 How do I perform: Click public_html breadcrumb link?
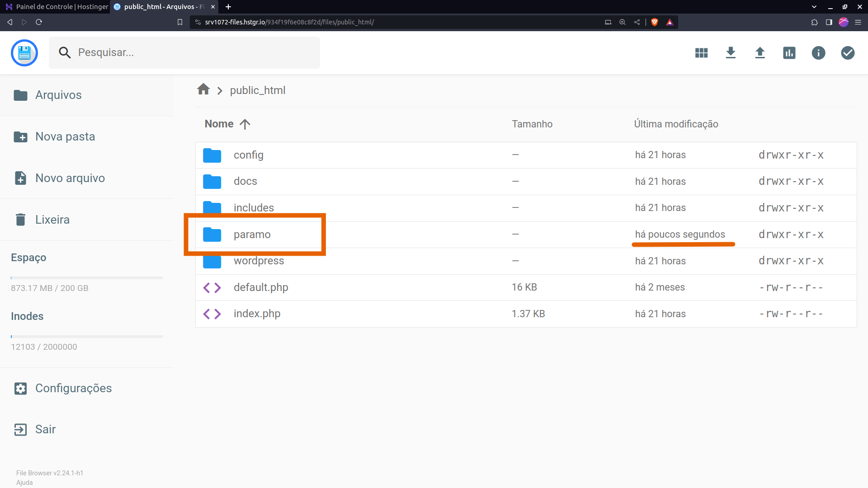click(258, 90)
